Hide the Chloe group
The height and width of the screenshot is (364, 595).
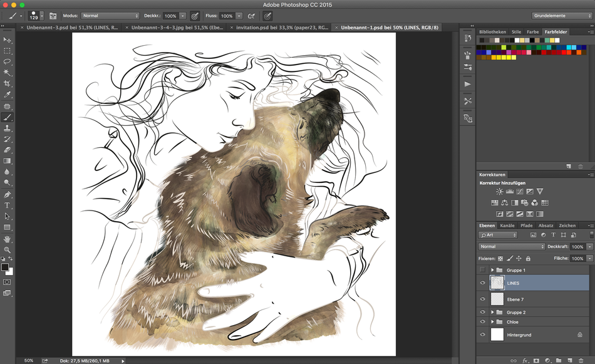483,321
